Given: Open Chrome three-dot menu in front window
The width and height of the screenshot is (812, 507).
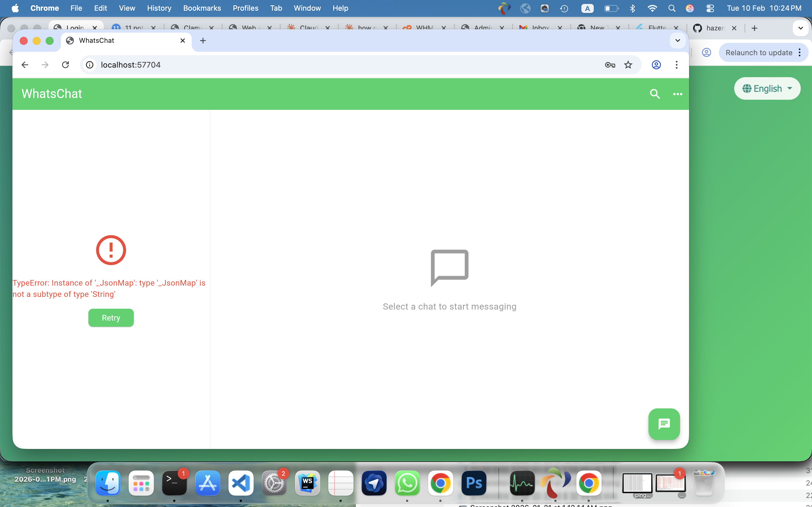Looking at the screenshot, I should click(x=676, y=65).
